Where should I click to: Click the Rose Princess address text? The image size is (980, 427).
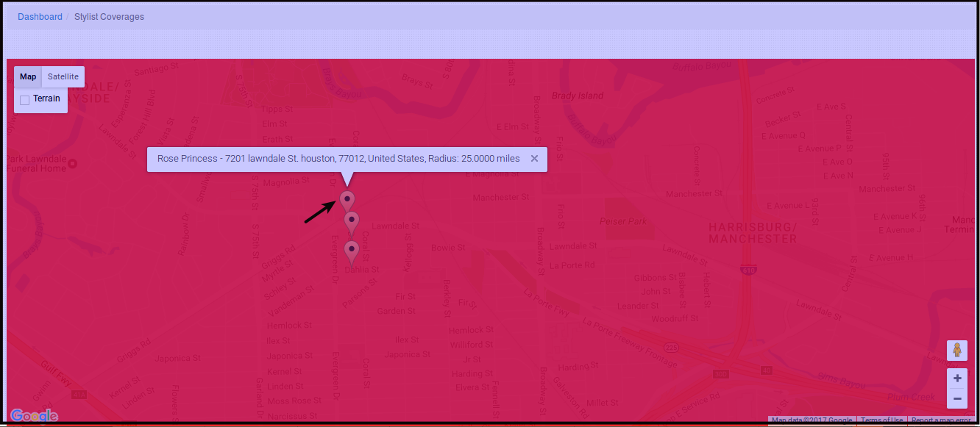[338, 158]
